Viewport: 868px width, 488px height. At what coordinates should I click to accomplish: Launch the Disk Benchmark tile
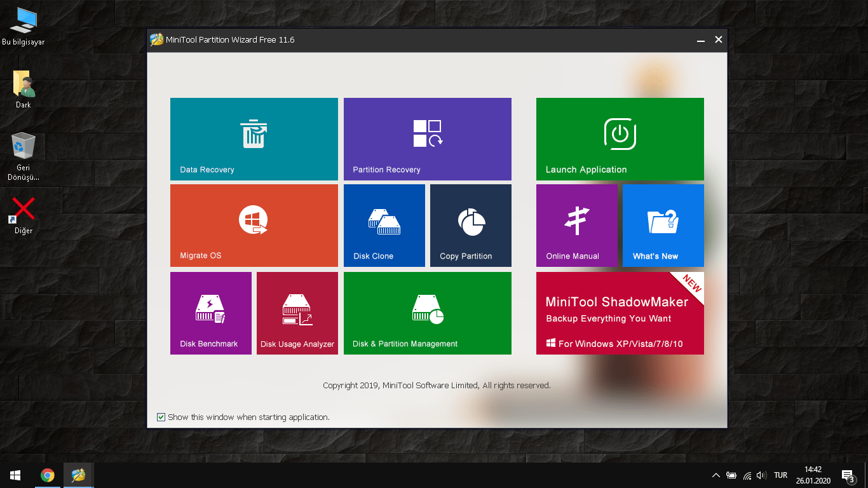tap(211, 313)
